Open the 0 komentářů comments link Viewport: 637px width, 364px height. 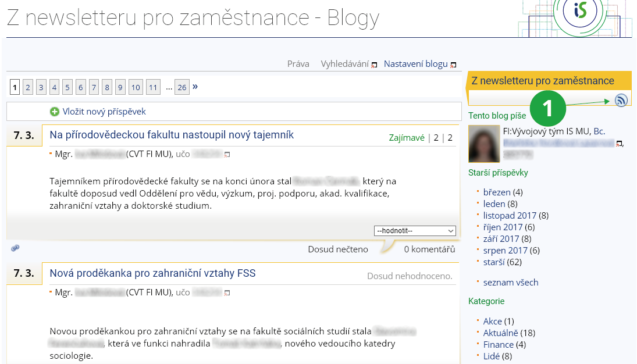click(429, 249)
